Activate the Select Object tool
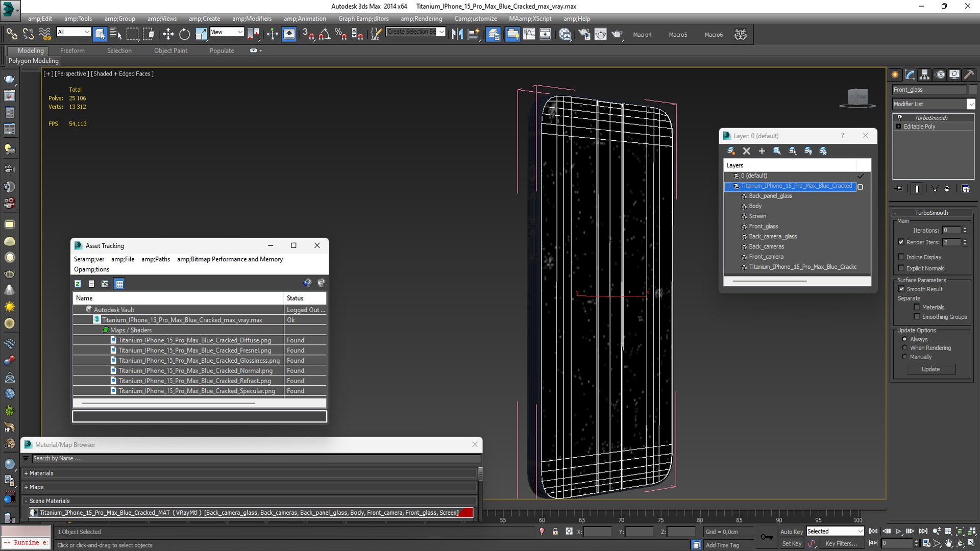 pyautogui.click(x=100, y=34)
